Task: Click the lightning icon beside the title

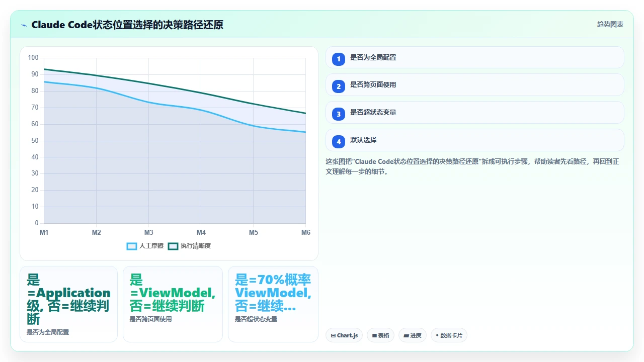Action: [x=24, y=25]
